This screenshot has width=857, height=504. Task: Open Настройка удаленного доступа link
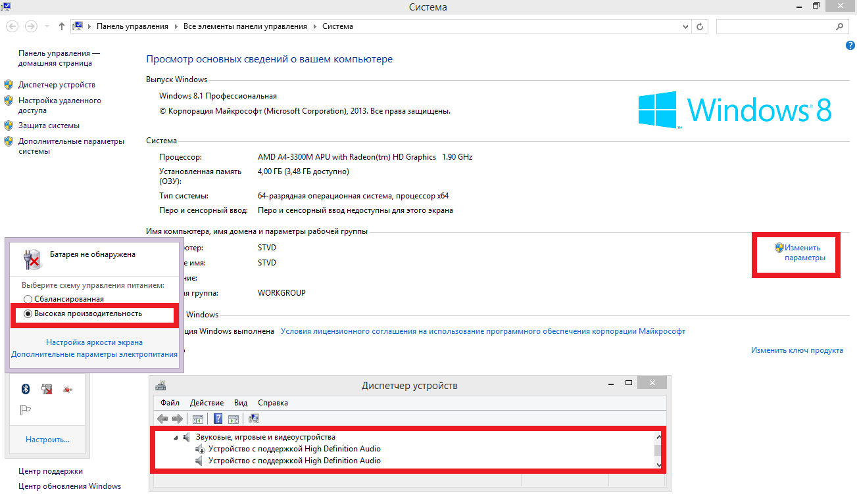[60, 106]
